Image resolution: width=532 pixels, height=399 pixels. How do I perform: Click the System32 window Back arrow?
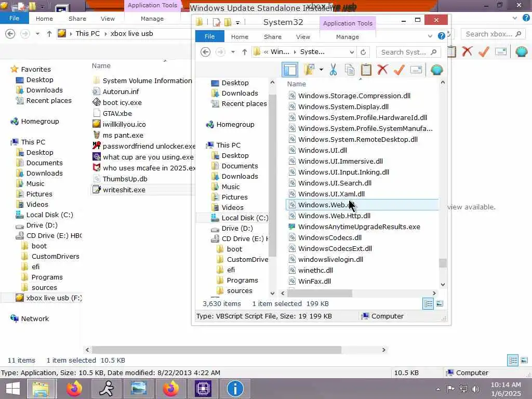(205, 52)
